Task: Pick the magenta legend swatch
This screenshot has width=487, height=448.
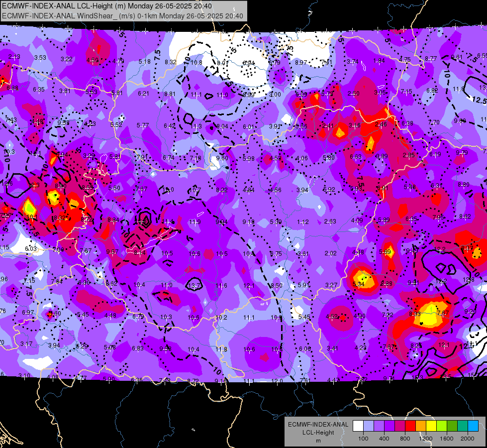Action: pyautogui.click(x=400, y=426)
